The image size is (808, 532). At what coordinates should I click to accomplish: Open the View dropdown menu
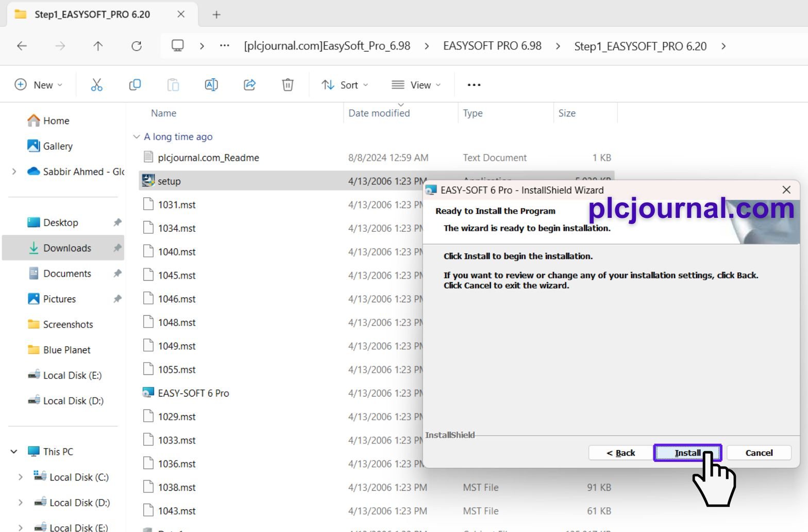(416, 85)
